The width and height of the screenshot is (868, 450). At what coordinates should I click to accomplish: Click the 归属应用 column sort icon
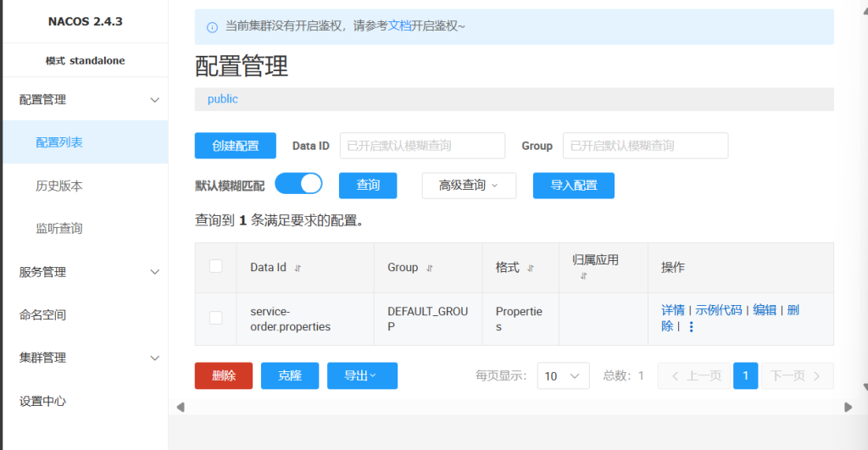tap(583, 276)
